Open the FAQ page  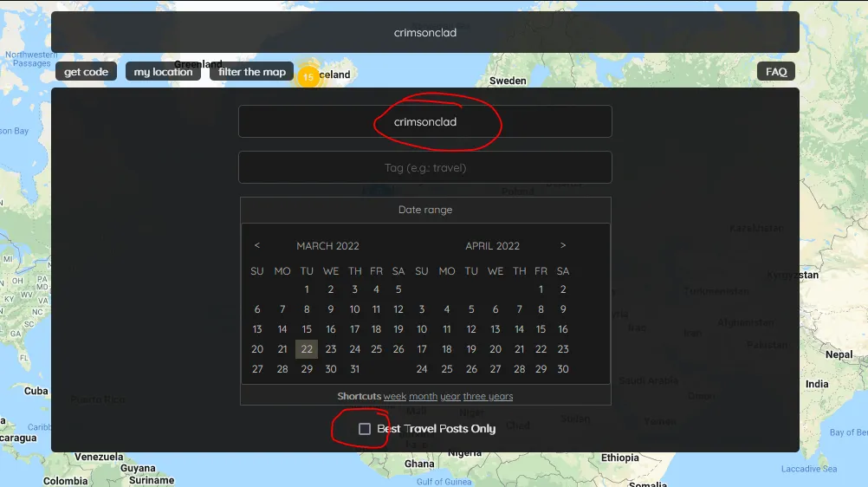coord(776,71)
